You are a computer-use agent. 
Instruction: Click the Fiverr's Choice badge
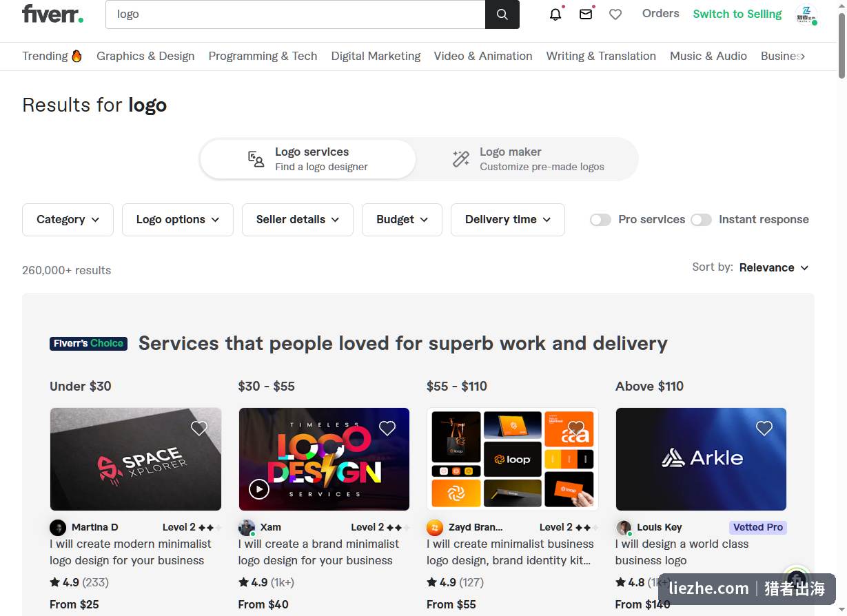coord(88,343)
